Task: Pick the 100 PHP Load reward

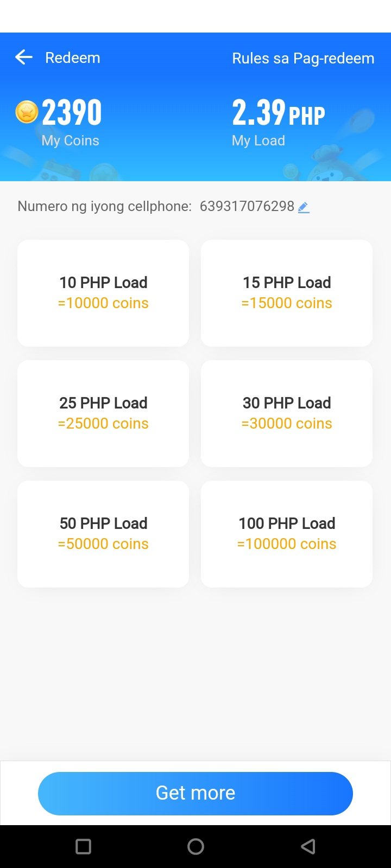Action: 287,534
